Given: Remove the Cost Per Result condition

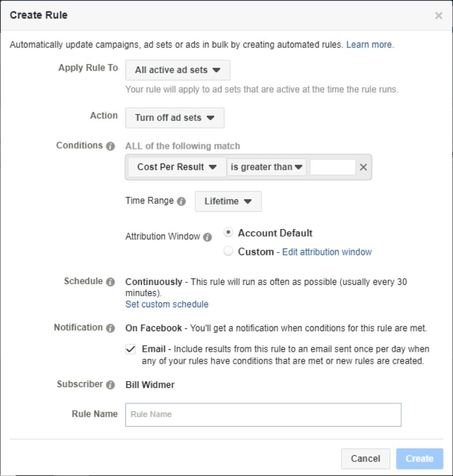Looking at the screenshot, I should coord(363,167).
